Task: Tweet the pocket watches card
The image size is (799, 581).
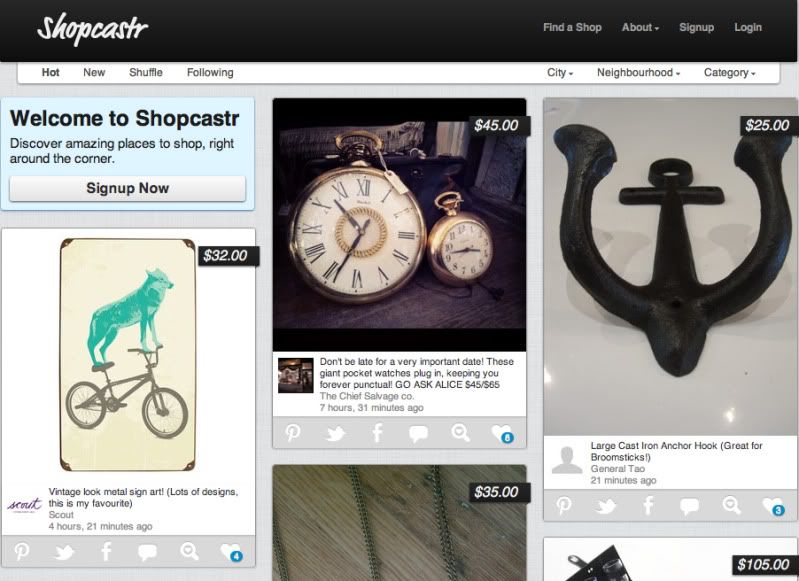Action: point(335,434)
